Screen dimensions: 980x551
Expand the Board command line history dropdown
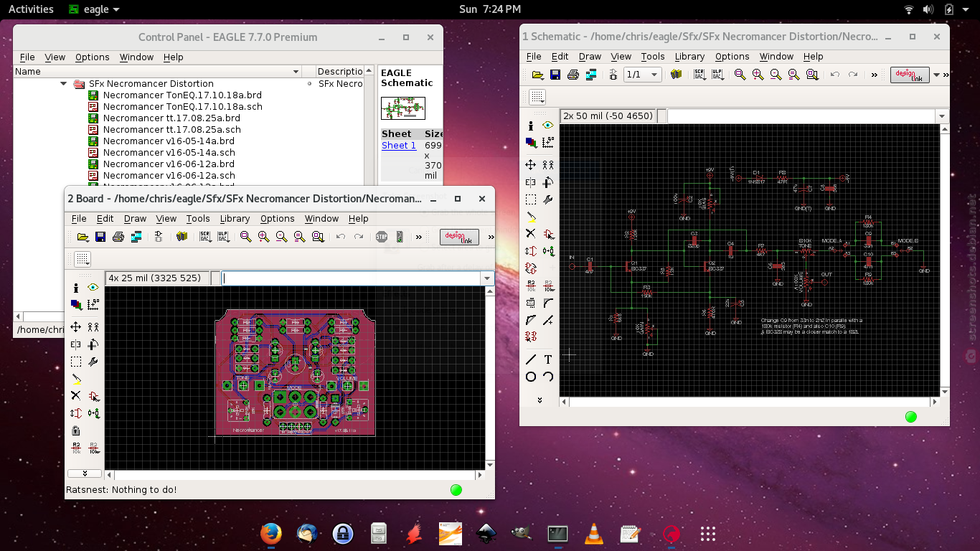(487, 278)
